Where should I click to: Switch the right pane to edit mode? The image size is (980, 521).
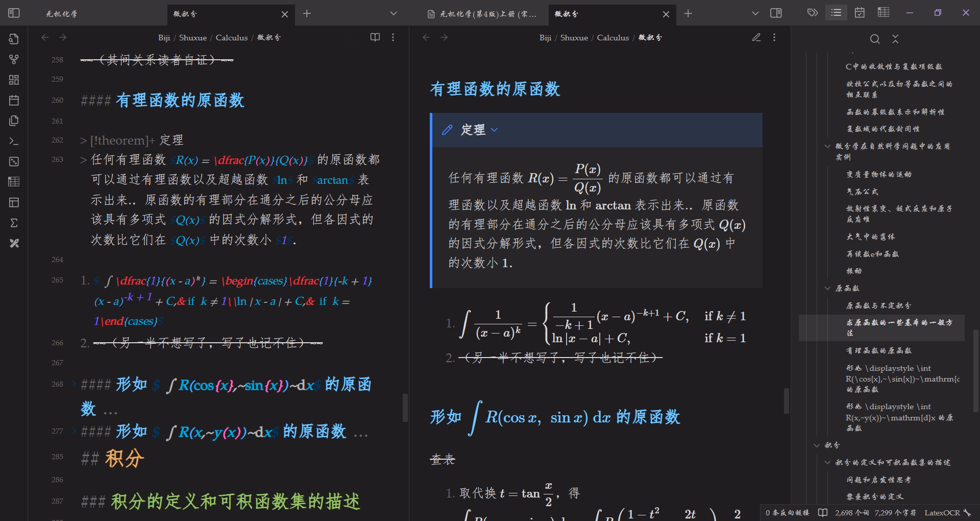(x=756, y=37)
